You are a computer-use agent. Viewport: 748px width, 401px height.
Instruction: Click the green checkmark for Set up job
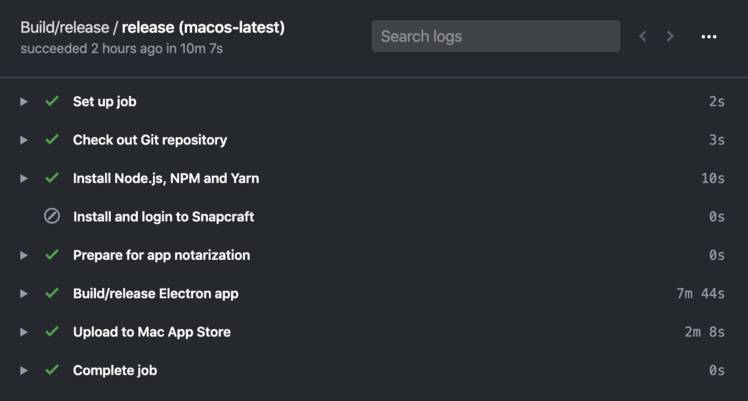[x=52, y=101]
